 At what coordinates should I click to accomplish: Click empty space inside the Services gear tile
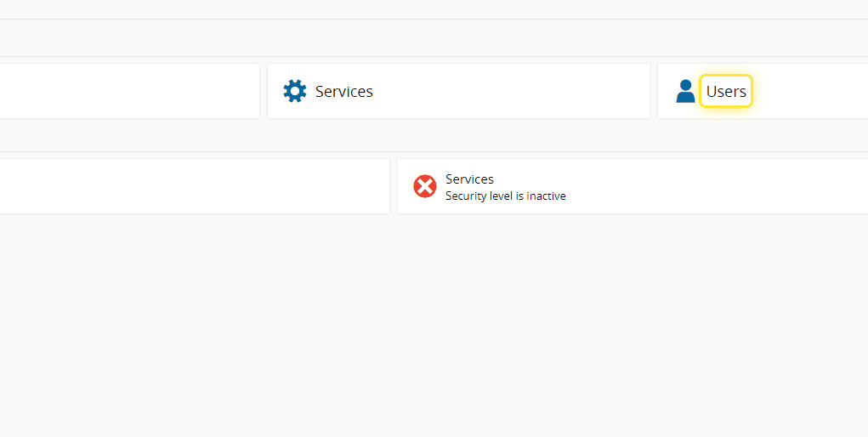[x=510, y=91]
